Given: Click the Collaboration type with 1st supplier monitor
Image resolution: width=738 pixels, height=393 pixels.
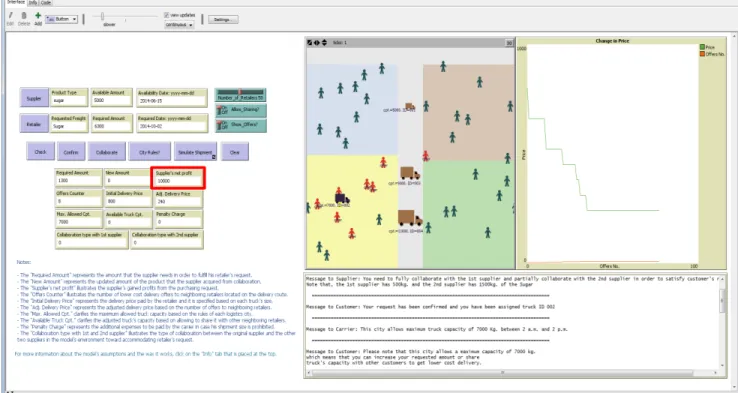Looking at the screenshot, I should [x=91, y=240].
